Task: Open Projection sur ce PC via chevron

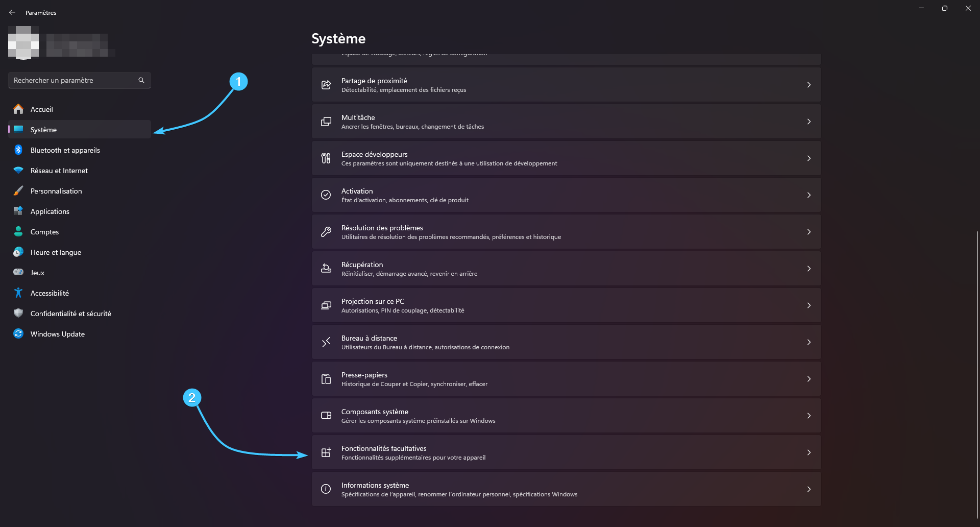Action: click(809, 305)
